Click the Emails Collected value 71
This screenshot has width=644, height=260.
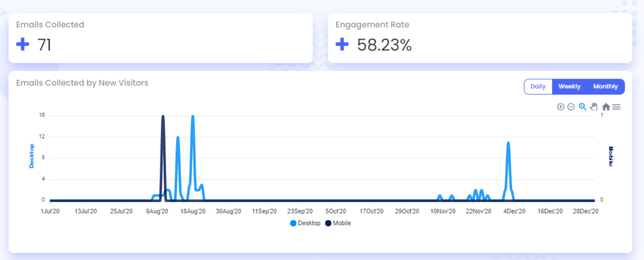tap(45, 45)
